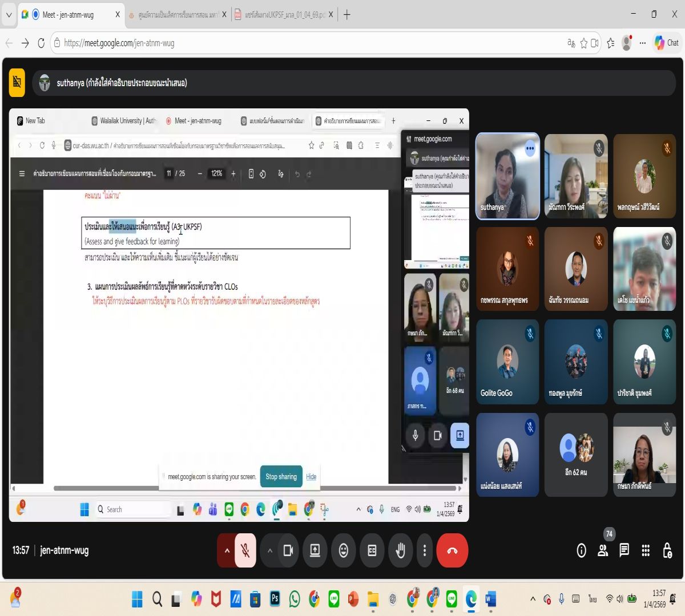Screen dimensions: 685x616
Task: Open a new browser tab with plus
Action: [347, 15]
